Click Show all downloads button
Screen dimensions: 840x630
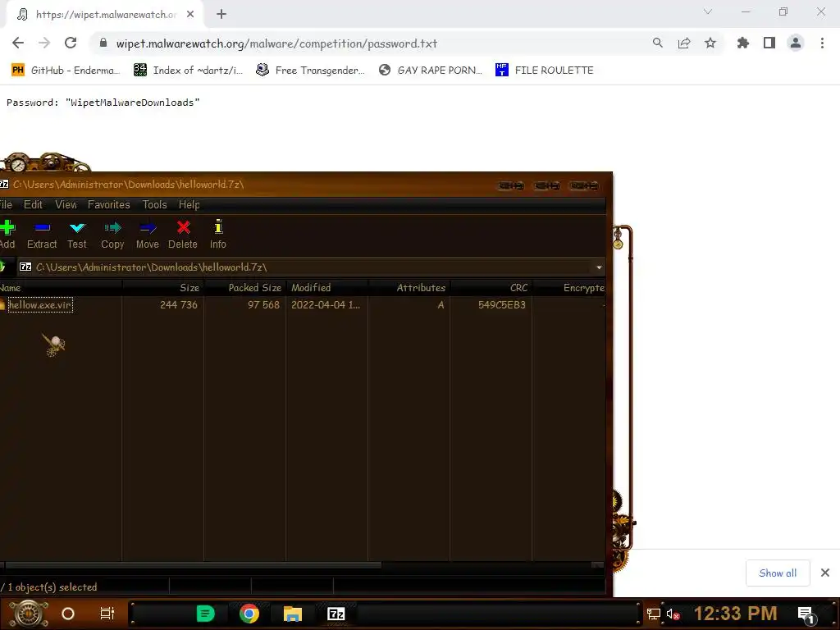point(778,573)
